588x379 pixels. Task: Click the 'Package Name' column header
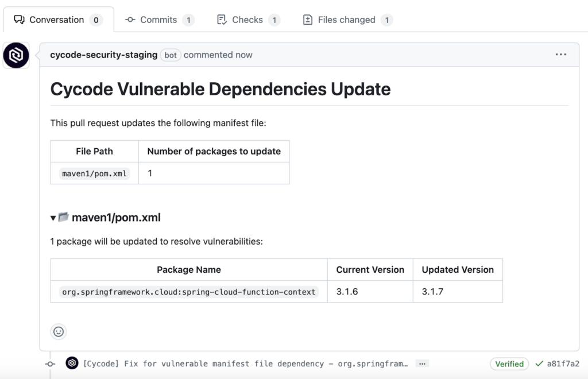click(189, 269)
